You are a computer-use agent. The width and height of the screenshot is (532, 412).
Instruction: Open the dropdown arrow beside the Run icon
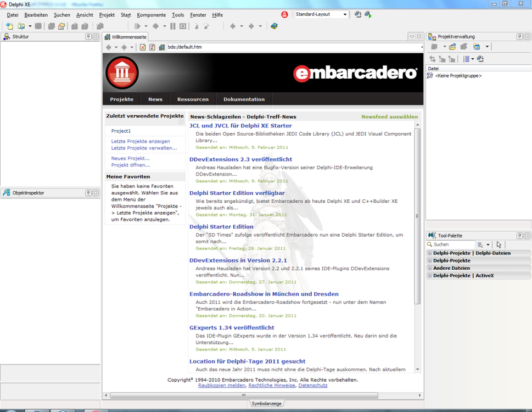(x=146, y=26)
